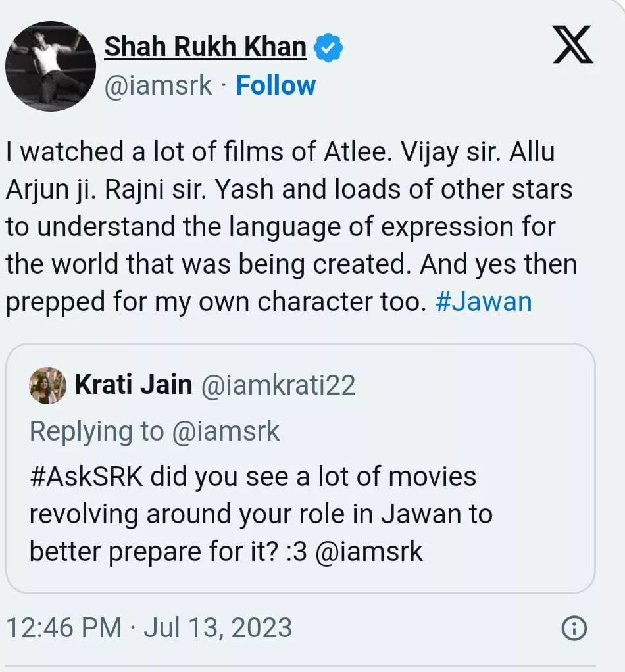This screenshot has height=672, width=625.
Task: Click the 12:46 PM time
Action: tap(64, 627)
